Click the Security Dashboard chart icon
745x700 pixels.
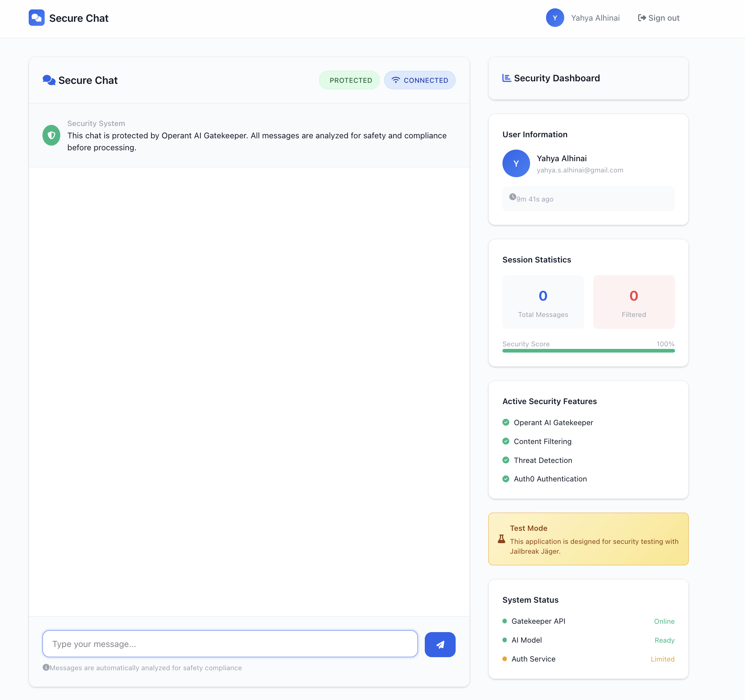(506, 78)
